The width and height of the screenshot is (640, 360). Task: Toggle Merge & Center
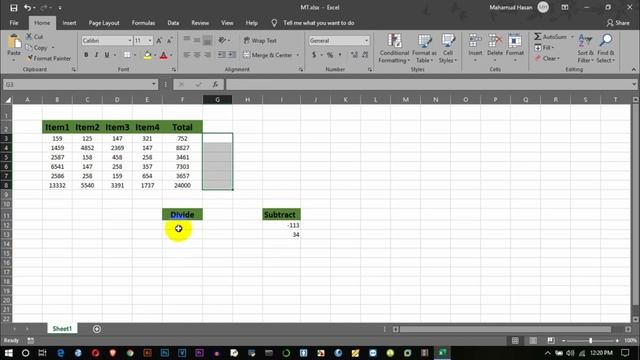268,55
